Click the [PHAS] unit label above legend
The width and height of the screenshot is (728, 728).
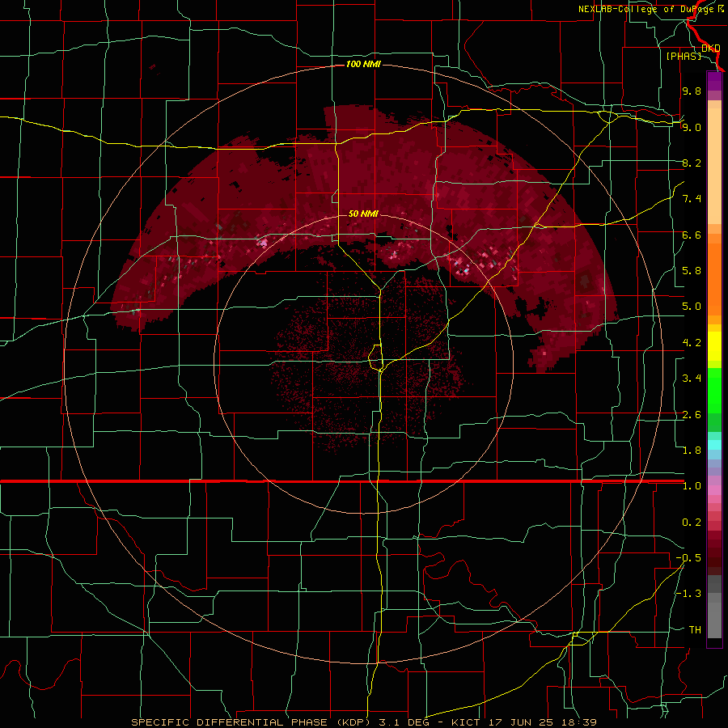(x=684, y=56)
